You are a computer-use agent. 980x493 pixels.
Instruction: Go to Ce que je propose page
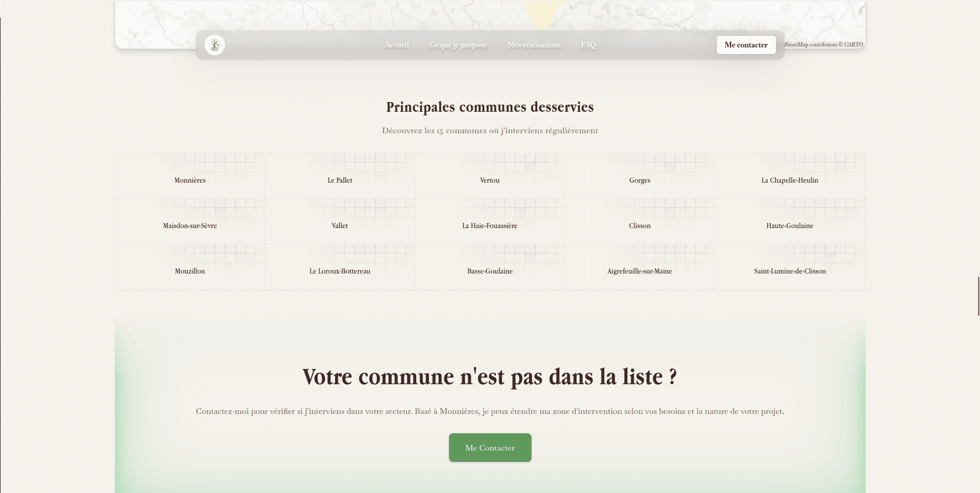[458, 45]
